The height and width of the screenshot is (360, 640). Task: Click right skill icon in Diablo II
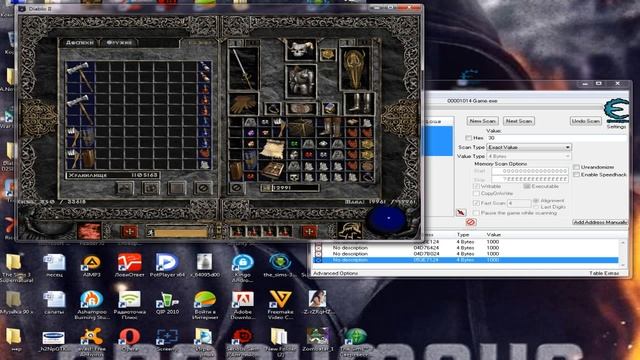(350, 231)
